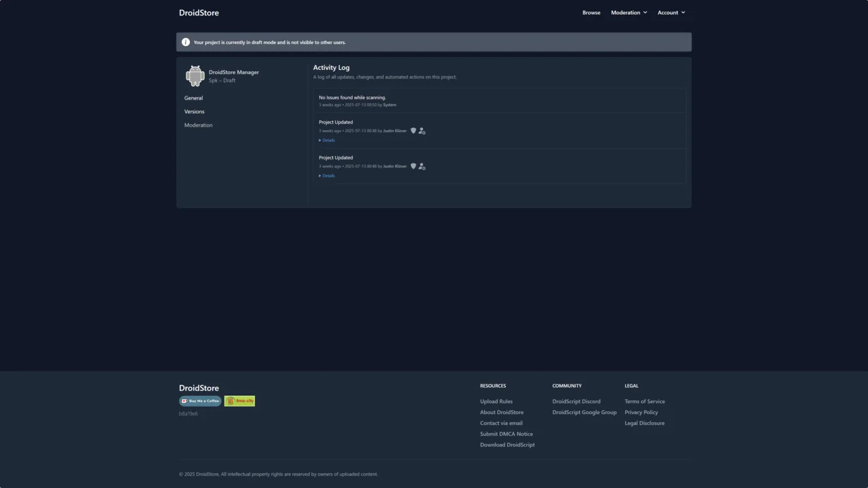Open the Legal Disclosure link
This screenshot has height=488, width=868.
644,423
